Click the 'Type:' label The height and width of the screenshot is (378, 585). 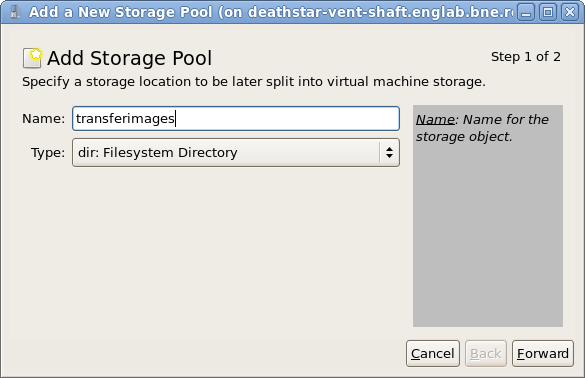(48, 153)
